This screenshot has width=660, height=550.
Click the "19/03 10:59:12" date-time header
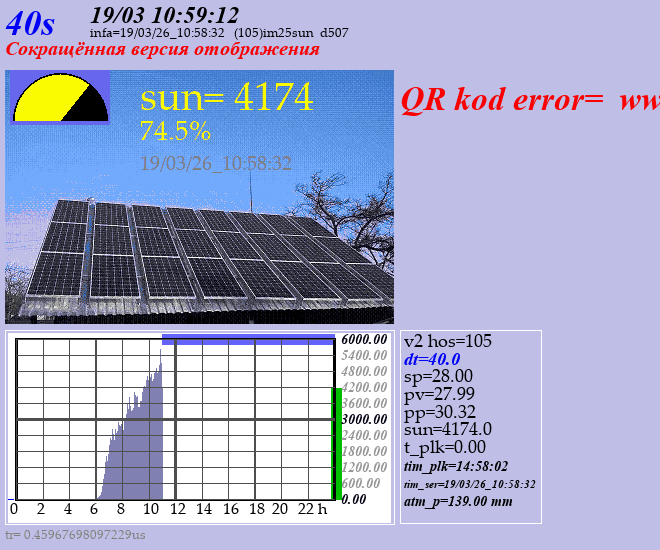point(164,14)
